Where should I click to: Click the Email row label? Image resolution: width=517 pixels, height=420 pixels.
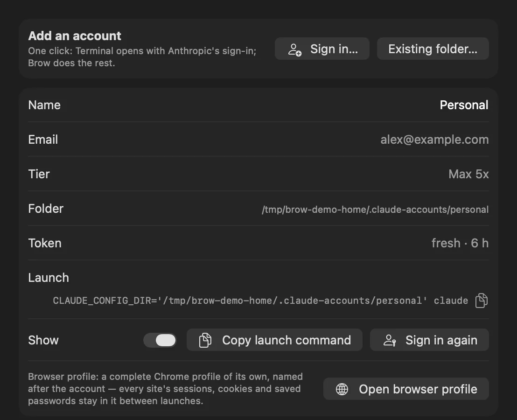tap(43, 140)
